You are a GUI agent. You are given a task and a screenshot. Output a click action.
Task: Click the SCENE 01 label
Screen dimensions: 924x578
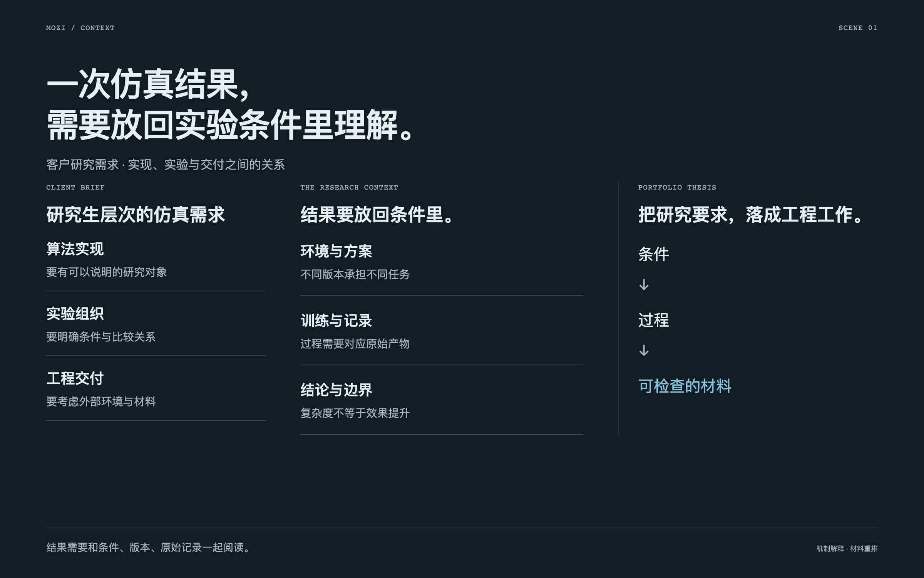858,28
